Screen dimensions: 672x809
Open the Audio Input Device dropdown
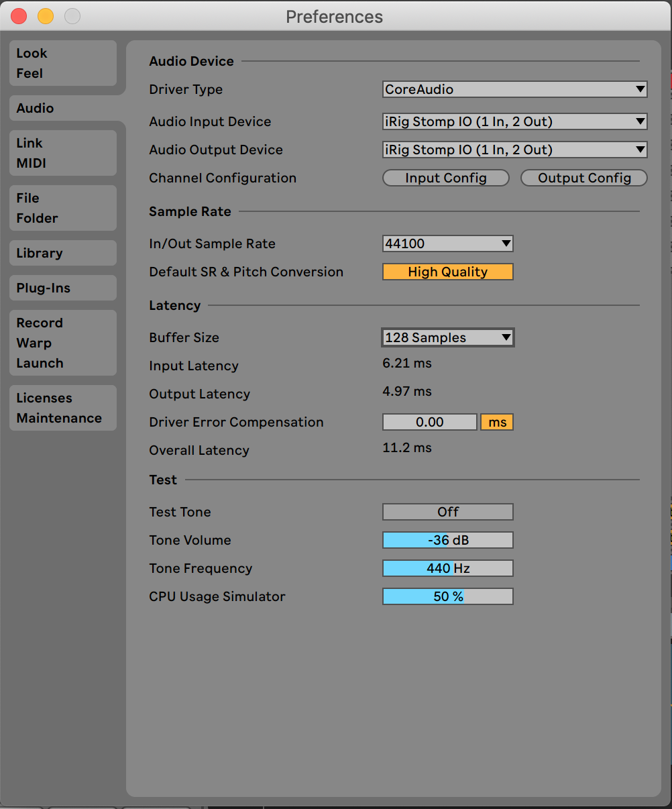point(514,121)
